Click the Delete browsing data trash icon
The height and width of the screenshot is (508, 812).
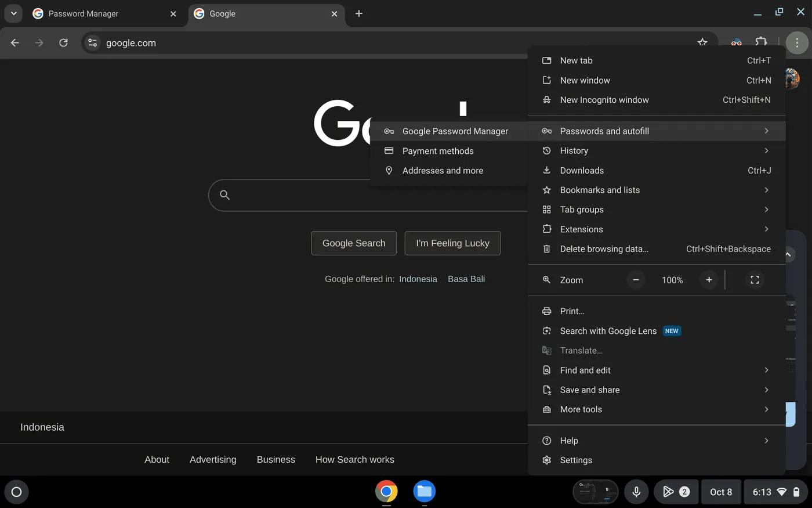(x=546, y=249)
